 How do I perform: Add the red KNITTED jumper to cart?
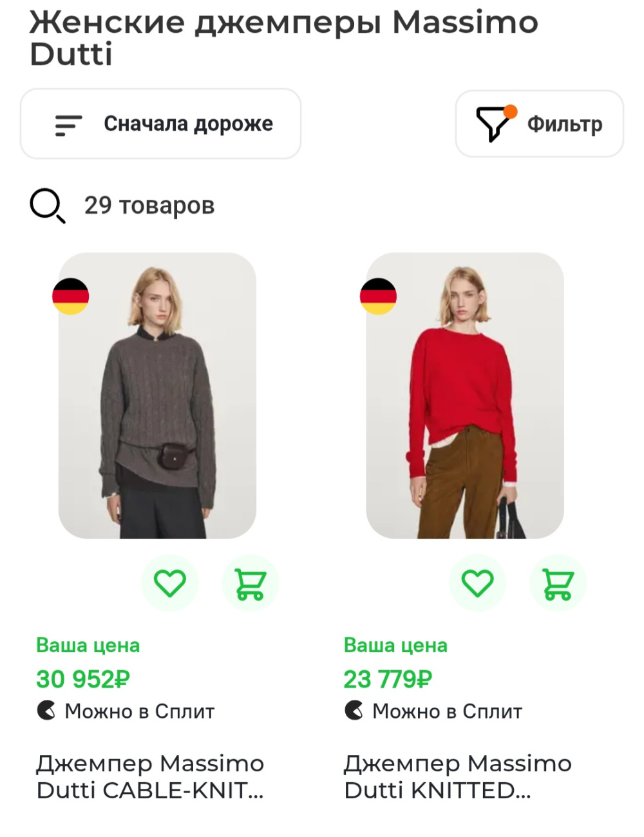(558, 582)
